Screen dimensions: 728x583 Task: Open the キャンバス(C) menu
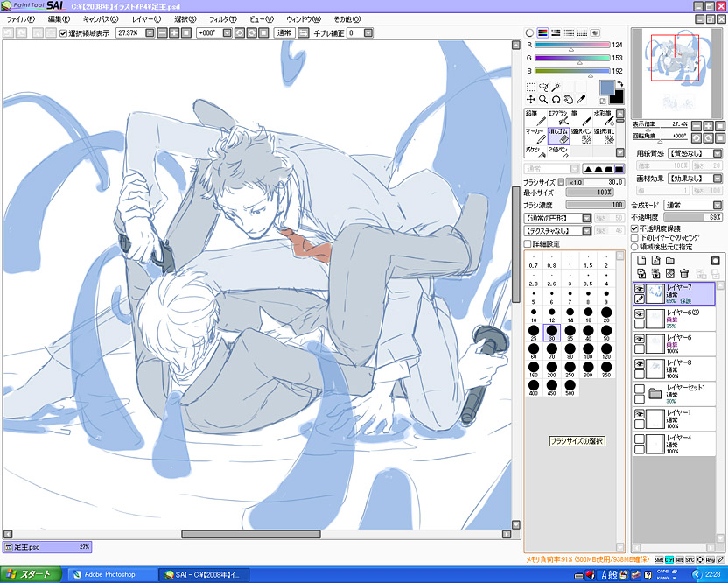point(101,19)
